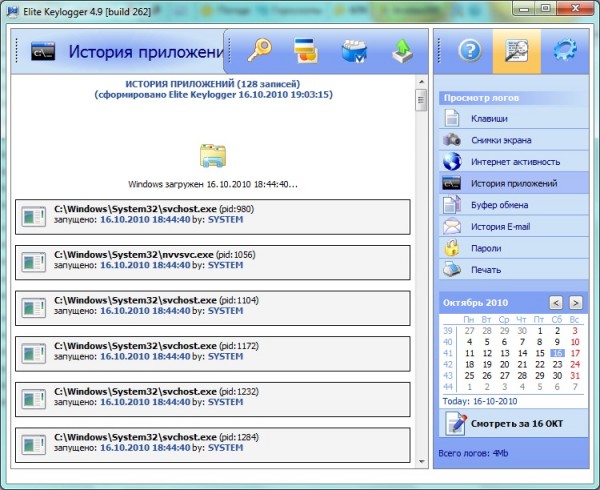This screenshot has width=600, height=490.
Task: Click the toolbar grip handle before key icon
Action: click(229, 51)
